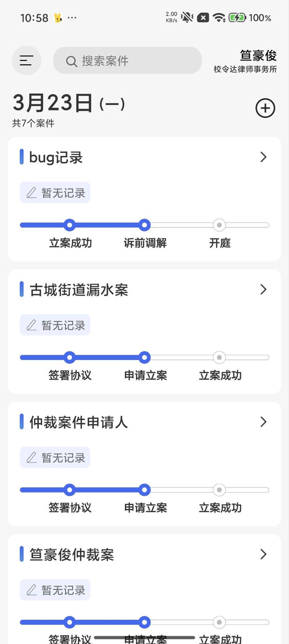The width and height of the screenshot is (289, 644).
Task: Tap pencil icon in 仲裁案件申请人 card
Action: coord(32,458)
